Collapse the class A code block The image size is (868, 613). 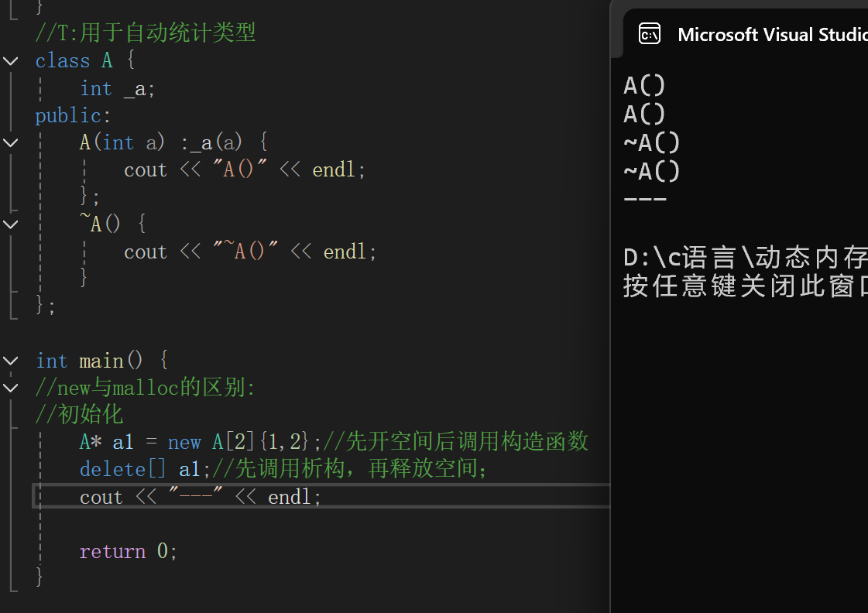(10, 60)
